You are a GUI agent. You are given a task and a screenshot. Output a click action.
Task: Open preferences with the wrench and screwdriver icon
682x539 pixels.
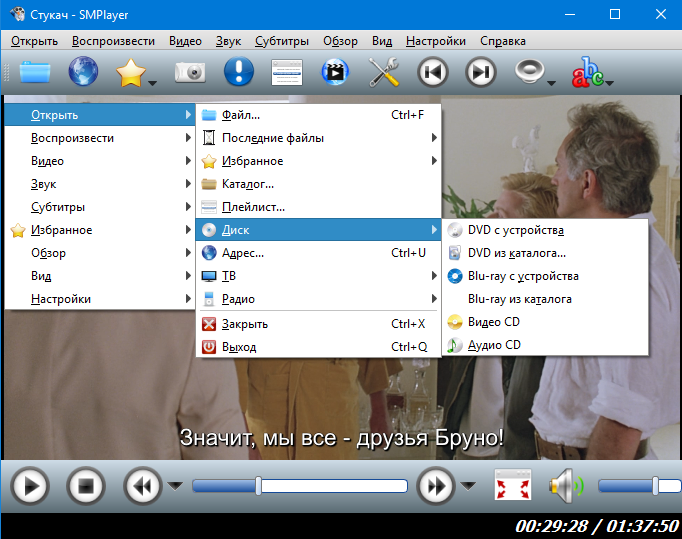pos(384,73)
